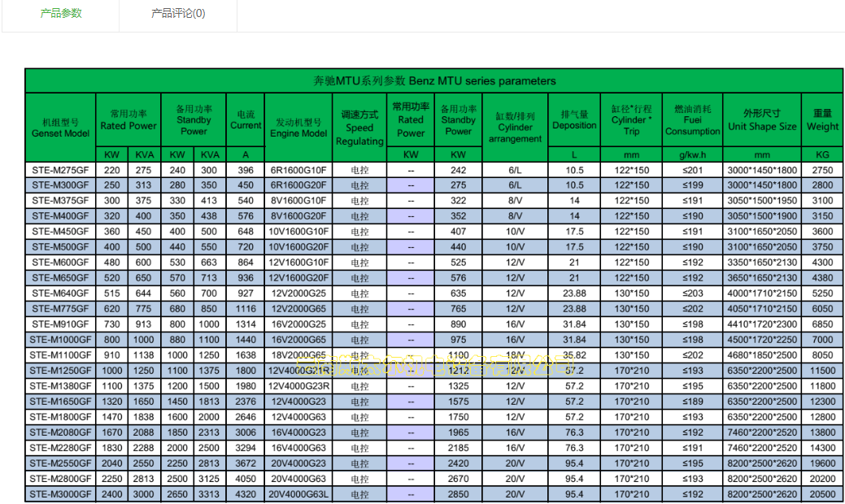
Task: Select model cell STE-M1380GF
Action: (x=60, y=386)
